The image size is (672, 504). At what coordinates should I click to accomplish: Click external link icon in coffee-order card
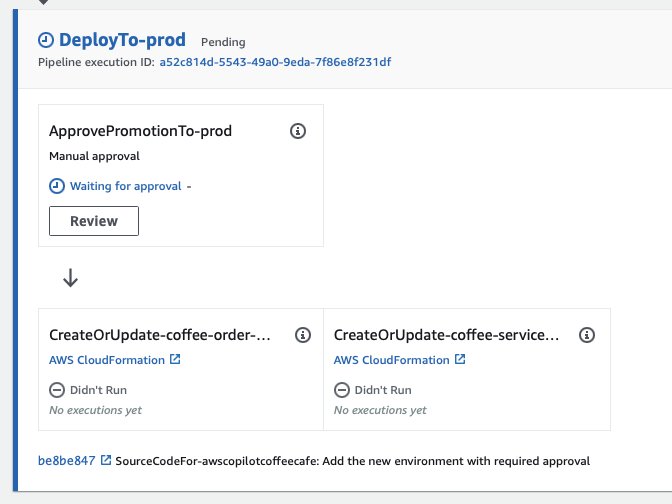click(x=175, y=360)
